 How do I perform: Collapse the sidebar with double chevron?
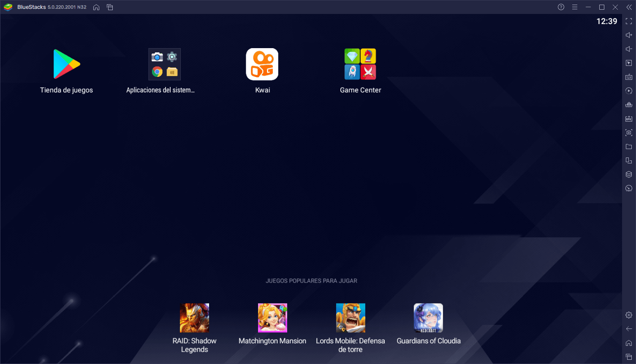pyautogui.click(x=629, y=7)
